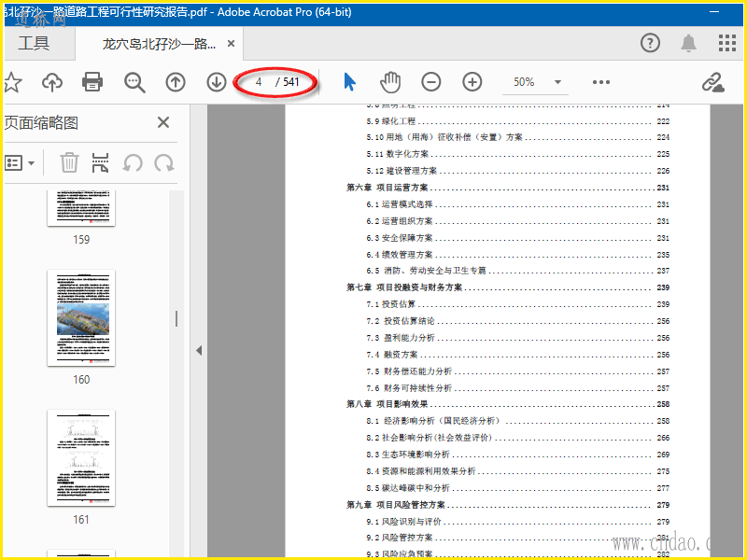
Task: Close the 龙穴岛北孖沙一路 document tab
Action: (x=231, y=44)
